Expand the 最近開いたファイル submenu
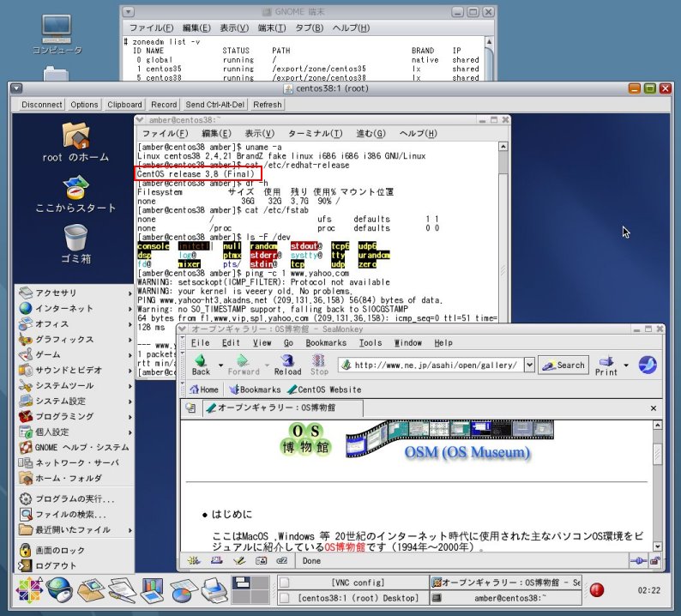The image size is (681, 616). [x=75, y=530]
